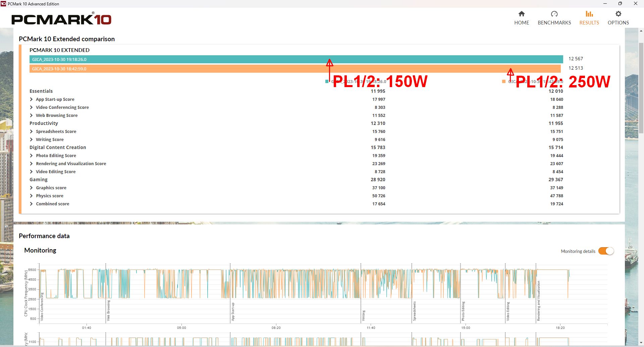Image resolution: width=644 pixels, height=347 pixels.
Task: Click Gaming value 28 920
Action: tap(378, 180)
